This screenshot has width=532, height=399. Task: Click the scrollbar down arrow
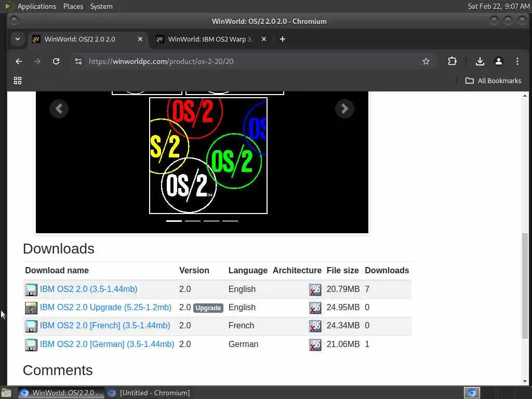(x=525, y=381)
